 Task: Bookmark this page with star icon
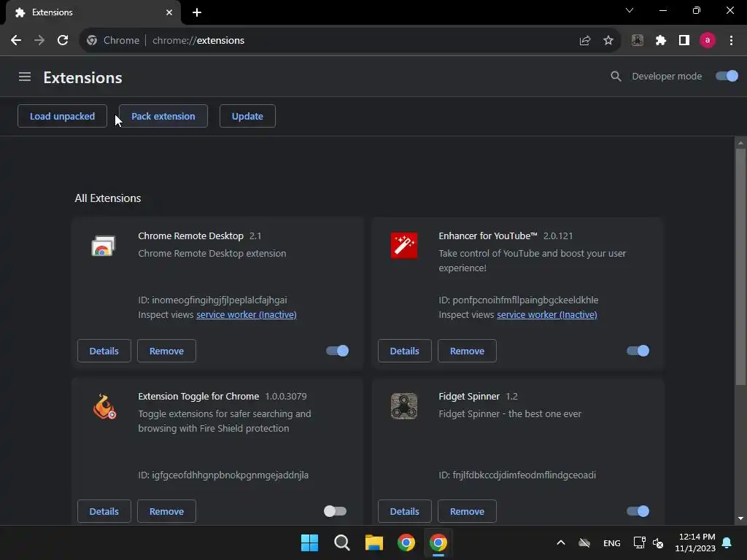608,41
